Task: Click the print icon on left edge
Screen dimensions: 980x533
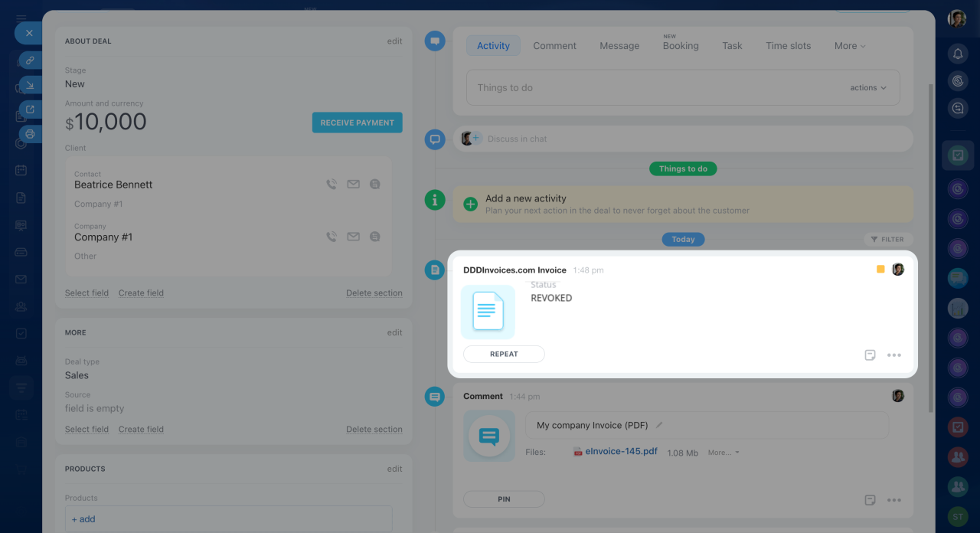Action: (x=30, y=134)
